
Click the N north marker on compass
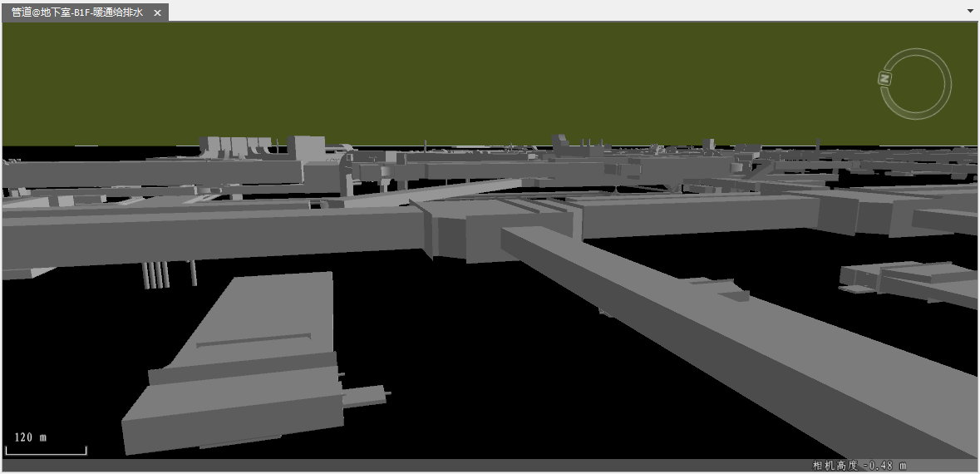tap(884, 78)
